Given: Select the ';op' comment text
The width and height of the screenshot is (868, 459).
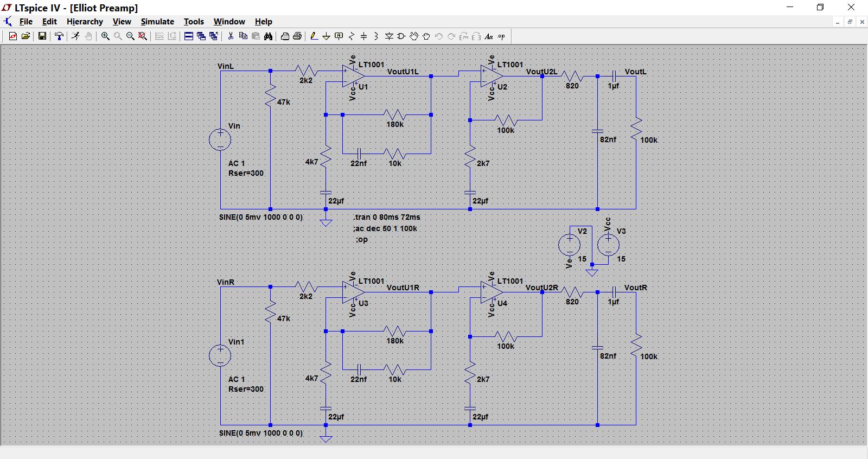Looking at the screenshot, I should [362, 239].
